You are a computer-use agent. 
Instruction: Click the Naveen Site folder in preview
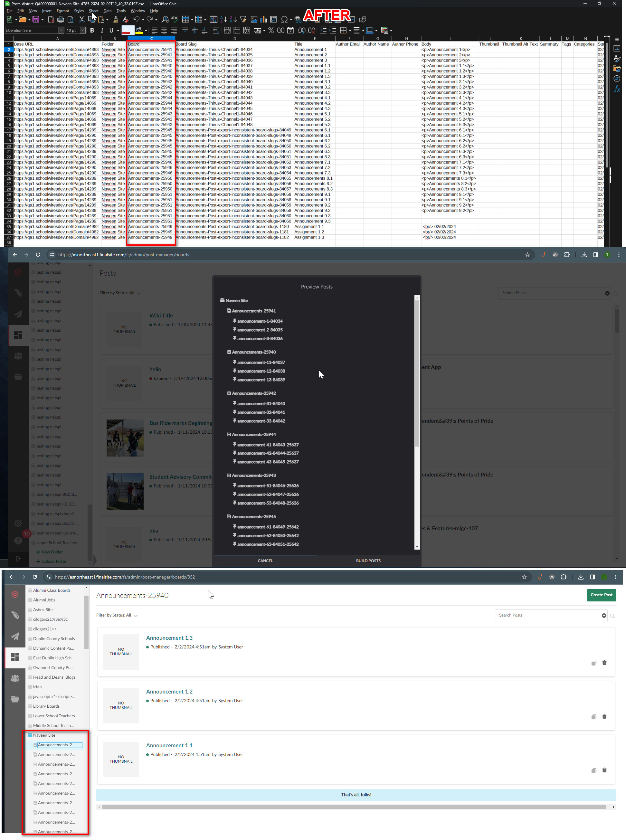click(236, 301)
